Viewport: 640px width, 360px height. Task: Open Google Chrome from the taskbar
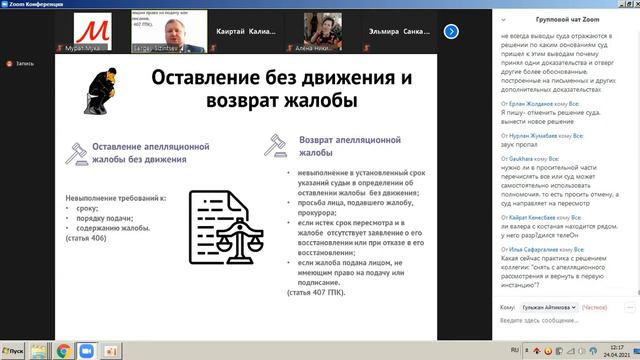pyautogui.click(x=63, y=351)
